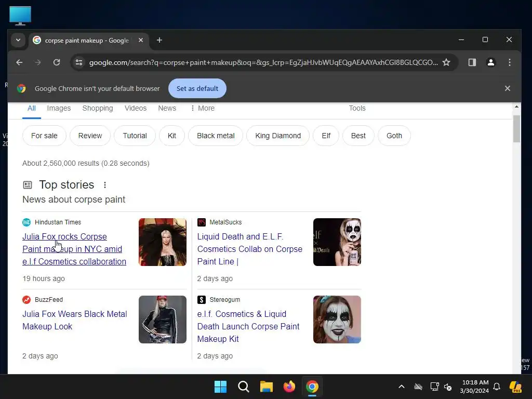Click the Top stories newspaper icon

pos(28,185)
